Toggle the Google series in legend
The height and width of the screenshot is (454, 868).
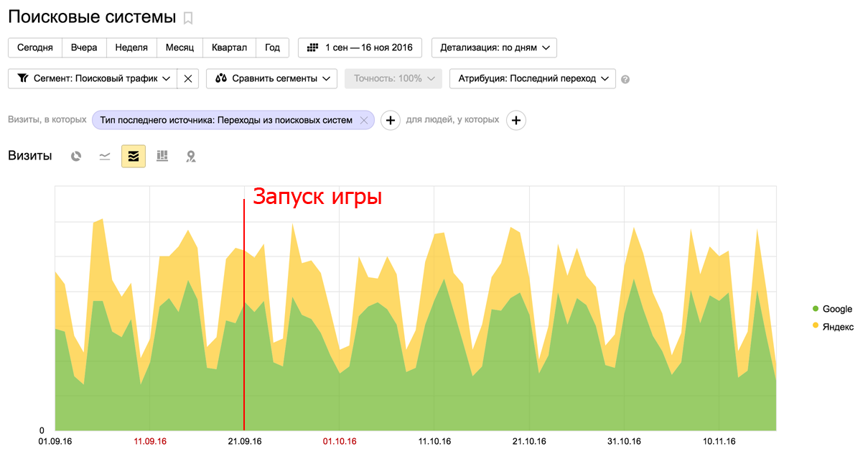[832, 309]
